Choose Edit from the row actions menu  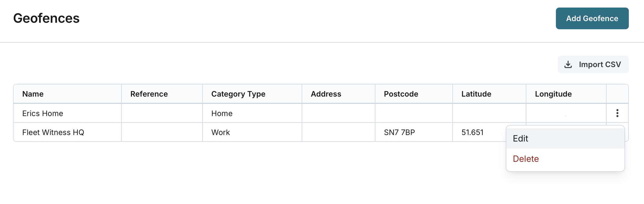coord(520,139)
